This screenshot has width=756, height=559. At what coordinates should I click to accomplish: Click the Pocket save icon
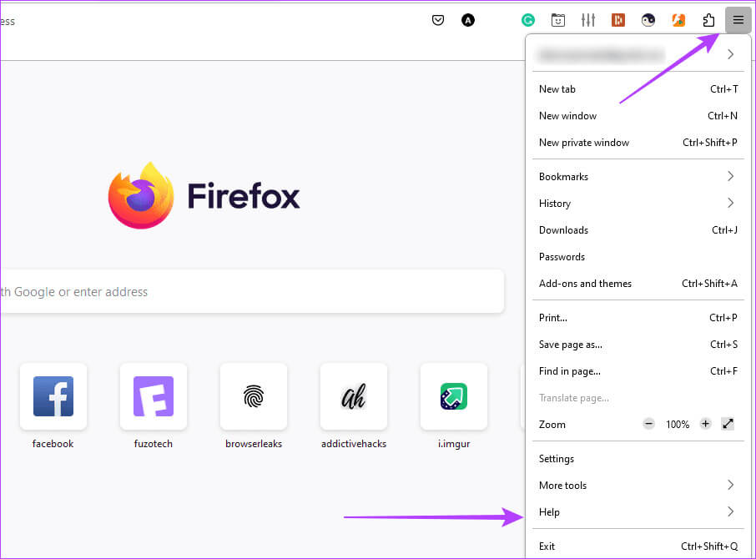(438, 20)
